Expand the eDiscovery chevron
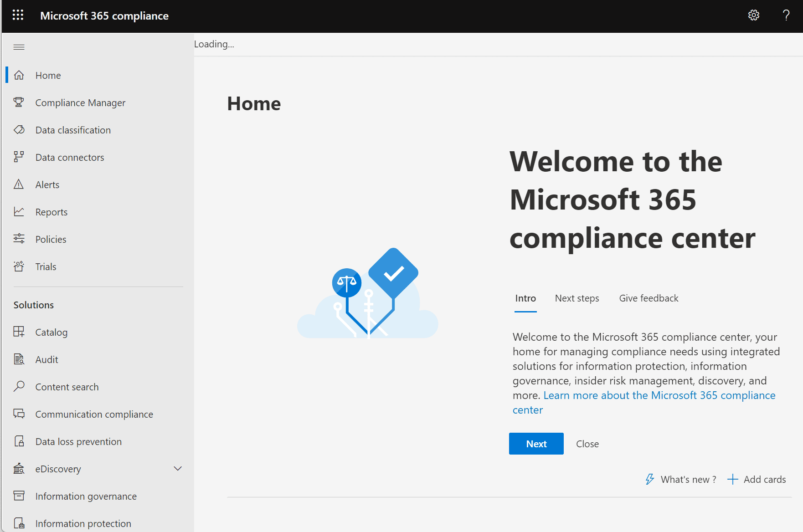This screenshot has width=803, height=532. [x=178, y=469]
